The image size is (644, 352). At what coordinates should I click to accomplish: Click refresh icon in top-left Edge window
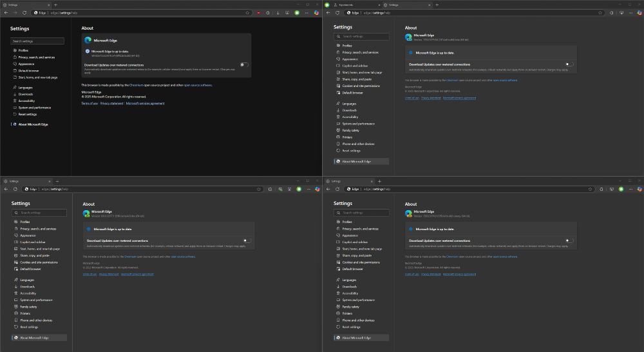[x=24, y=13]
